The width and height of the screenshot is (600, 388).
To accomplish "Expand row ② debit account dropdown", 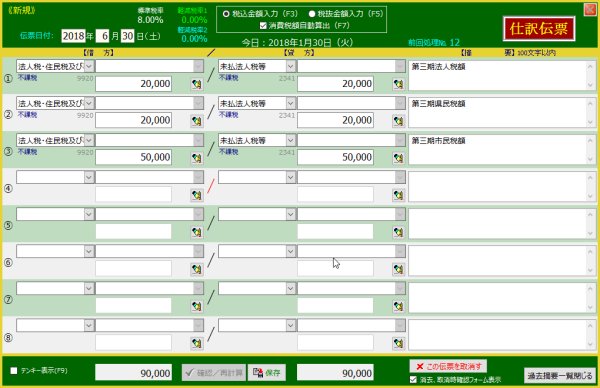I will (x=89, y=103).
